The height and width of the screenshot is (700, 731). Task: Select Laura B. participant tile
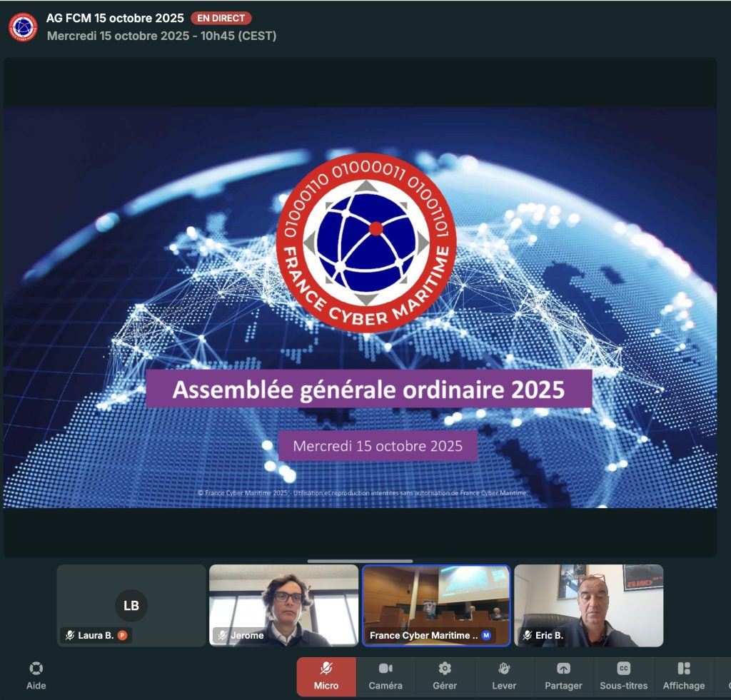[x=131, y=605]
